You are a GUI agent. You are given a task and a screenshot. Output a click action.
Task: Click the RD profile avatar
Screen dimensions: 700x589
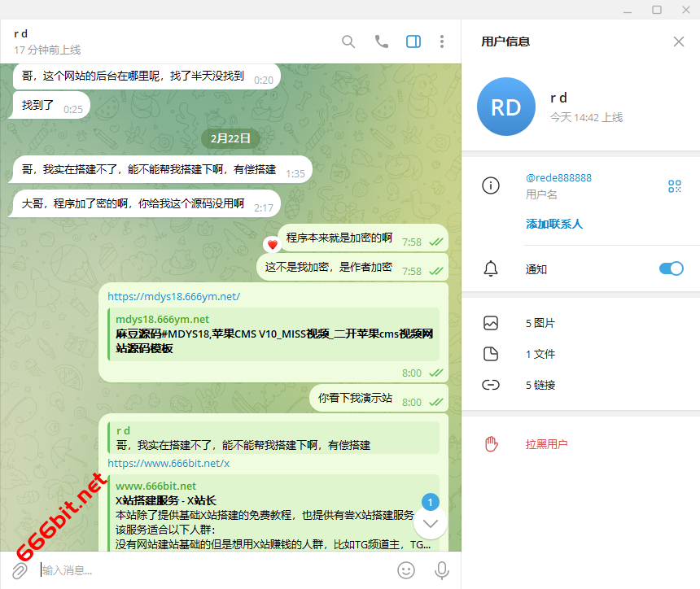(x=505, y=107)
